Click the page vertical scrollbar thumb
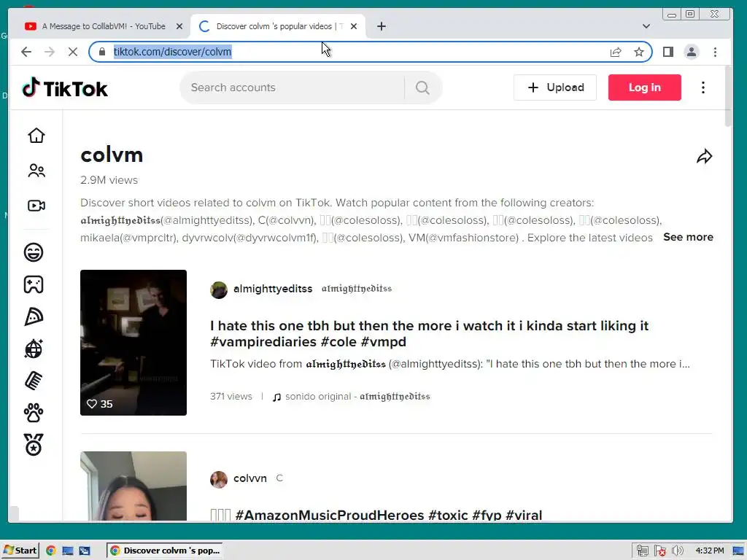This screenshot has height=560, width=747. coord(728,97)
